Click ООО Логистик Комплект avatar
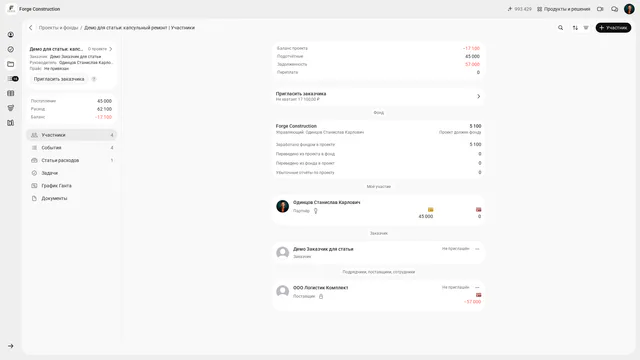 pos(282,291)
